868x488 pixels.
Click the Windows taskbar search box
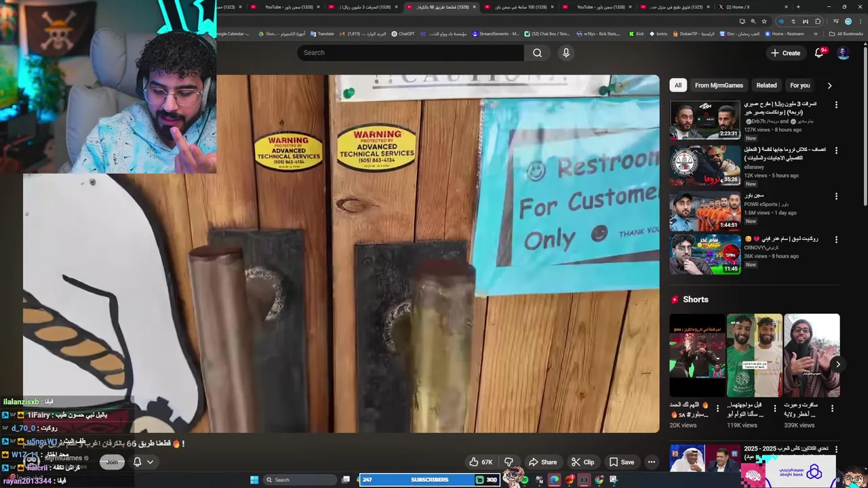tap(298, 480)
